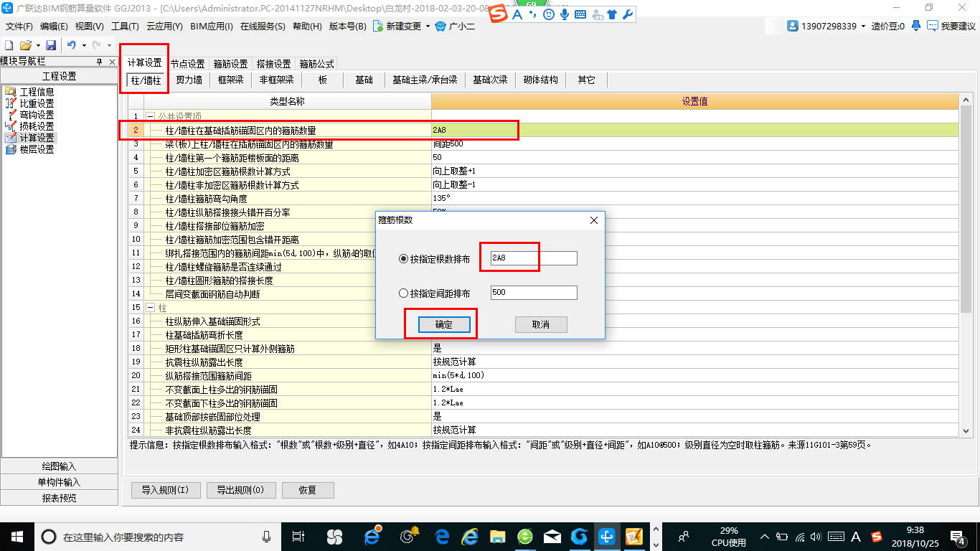Collapse the 柱 settings group
980x551 pixels.
[x=150, y=307]
